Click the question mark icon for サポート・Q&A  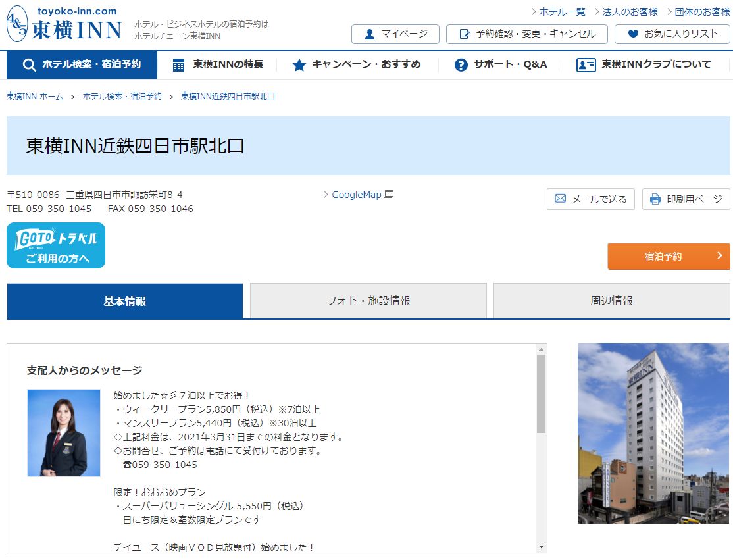point(461,65)
